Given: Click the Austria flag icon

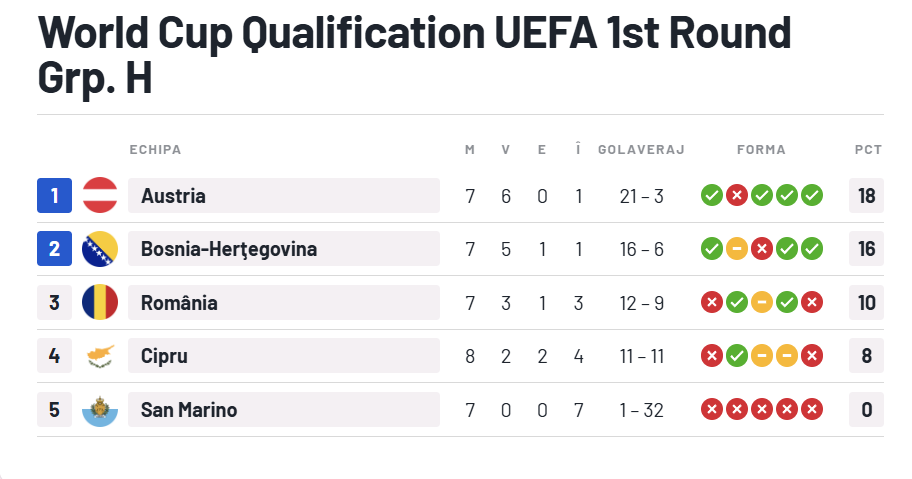Looking at the screenshot, I should [100, 195].
